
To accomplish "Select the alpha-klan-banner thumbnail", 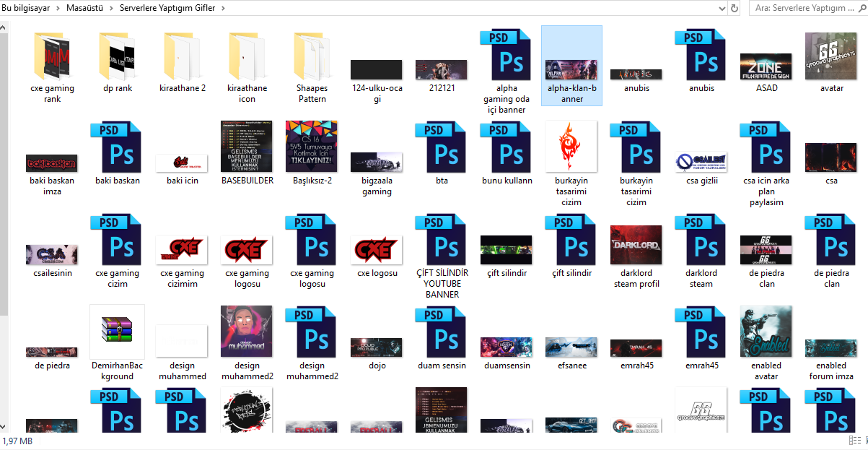I will [571, 69].
